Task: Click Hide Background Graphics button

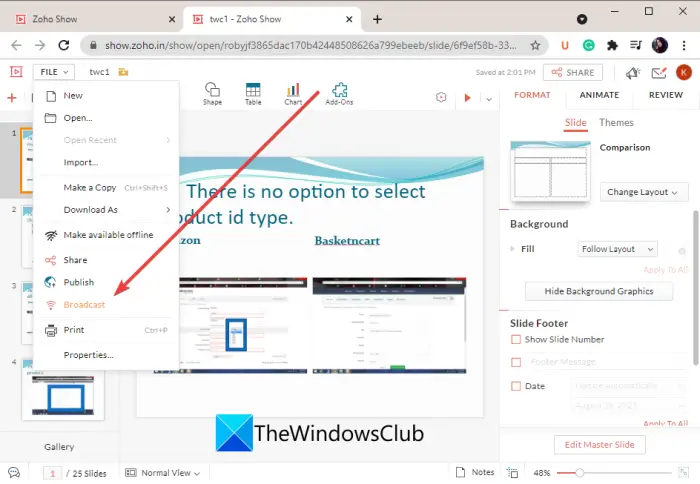Action: pos(599,291)
